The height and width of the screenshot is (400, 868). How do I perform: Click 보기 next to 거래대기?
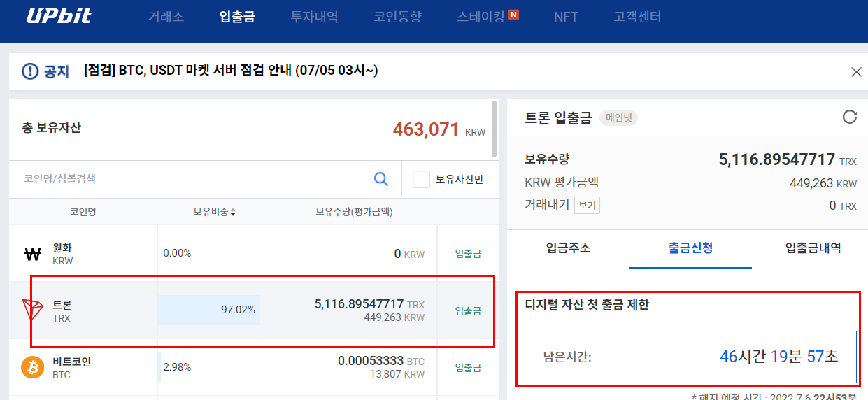[x=588, y=206]
